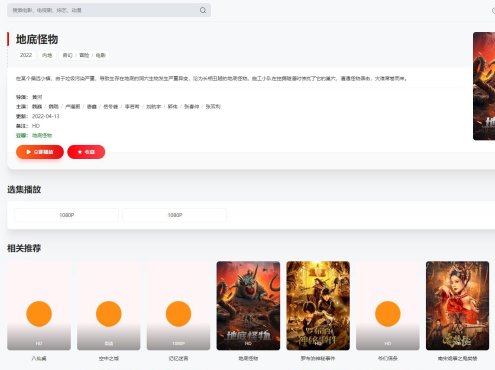Open the large 地底怪物 poster at right edge

tap(484, 86)
